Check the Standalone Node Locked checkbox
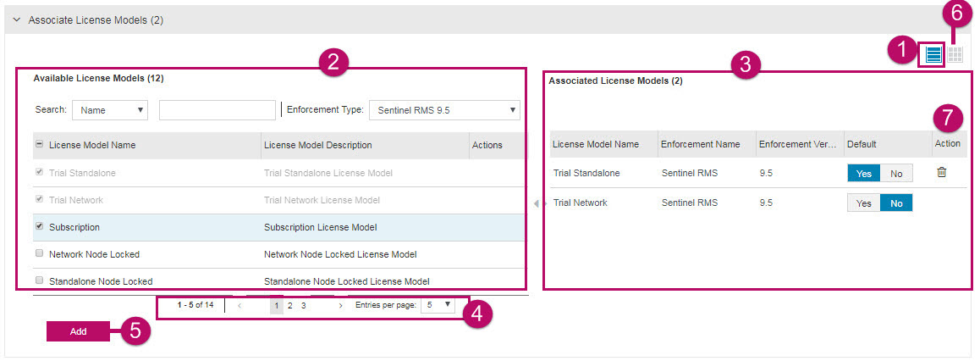 click(x=39, y=280)
